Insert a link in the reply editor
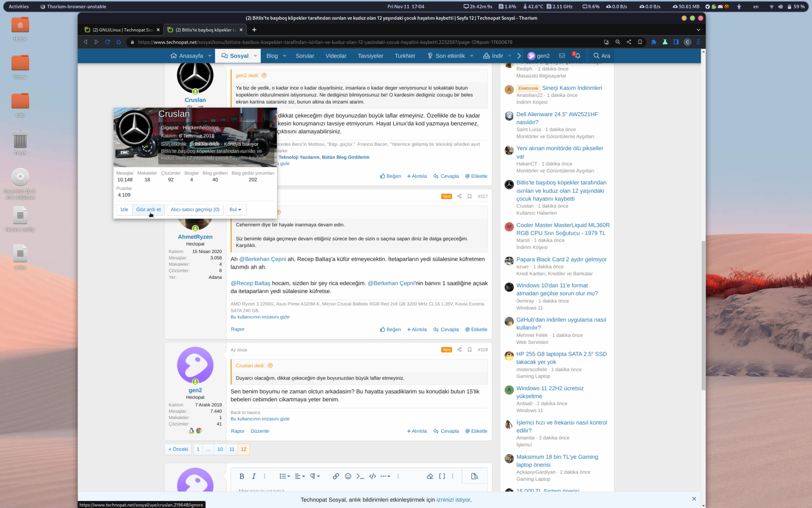The height and width of the screenshot is (508, 812). [336, 476]
